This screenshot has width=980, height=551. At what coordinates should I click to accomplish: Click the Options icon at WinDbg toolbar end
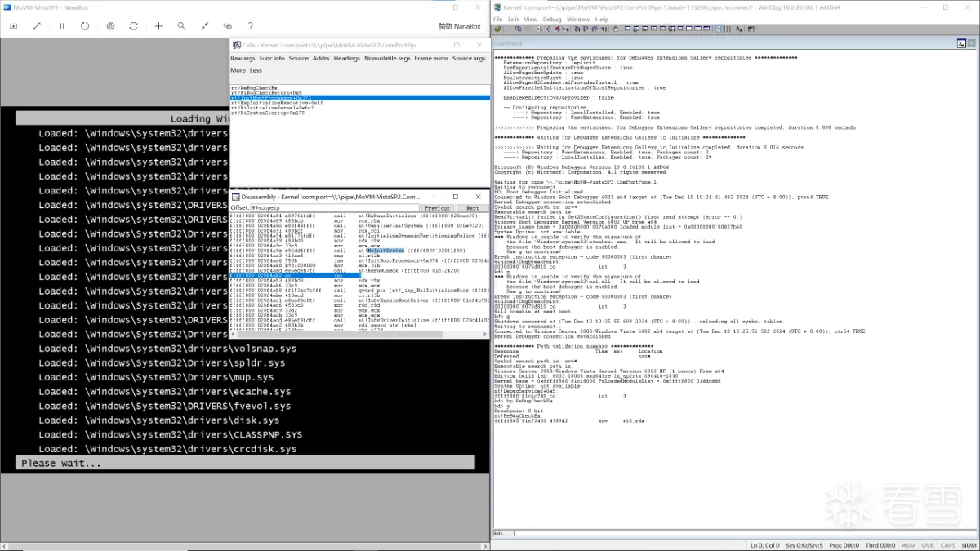[x=751, y=29]
